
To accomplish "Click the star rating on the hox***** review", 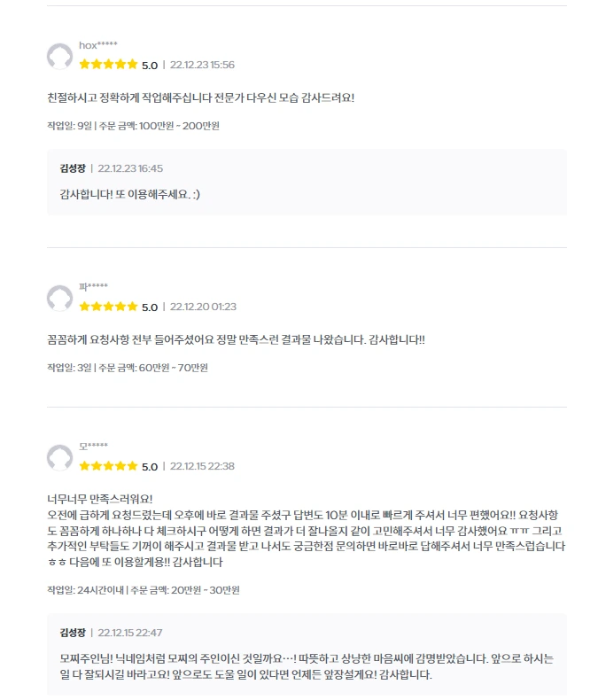I will click(x=108, y=65).
